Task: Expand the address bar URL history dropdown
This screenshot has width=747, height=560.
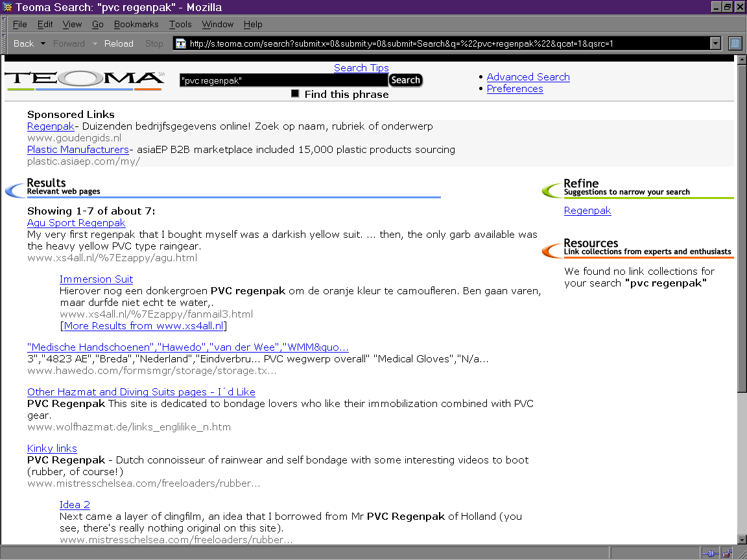Action: click(x=715, y=43)
